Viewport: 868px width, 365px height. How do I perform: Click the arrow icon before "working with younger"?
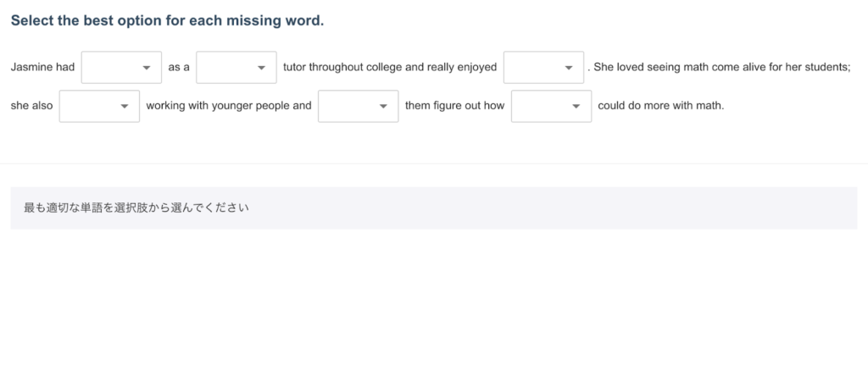[x=125, y=107]
